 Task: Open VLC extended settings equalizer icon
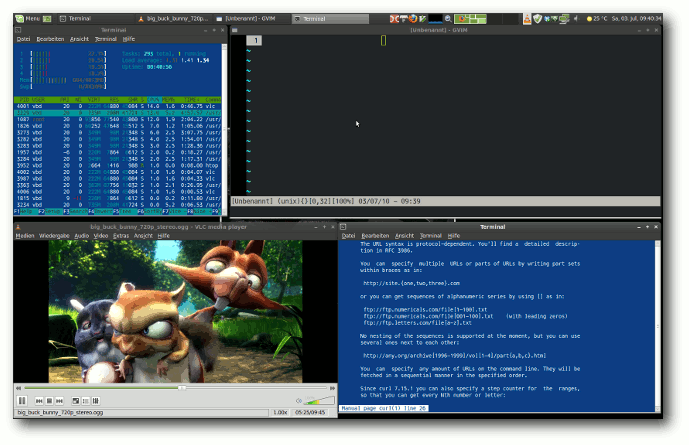[96, 401]
